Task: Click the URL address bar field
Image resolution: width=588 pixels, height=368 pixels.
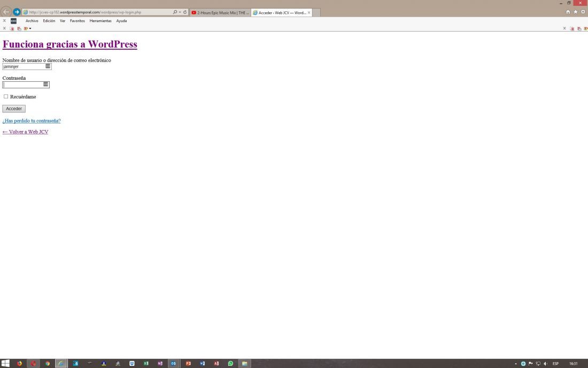Action: point(97,12)
